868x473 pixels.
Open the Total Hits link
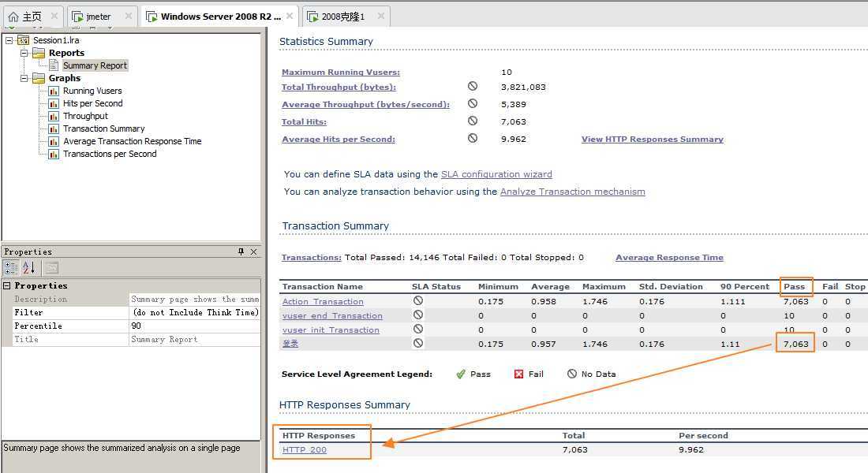click(x=304, y=121)
